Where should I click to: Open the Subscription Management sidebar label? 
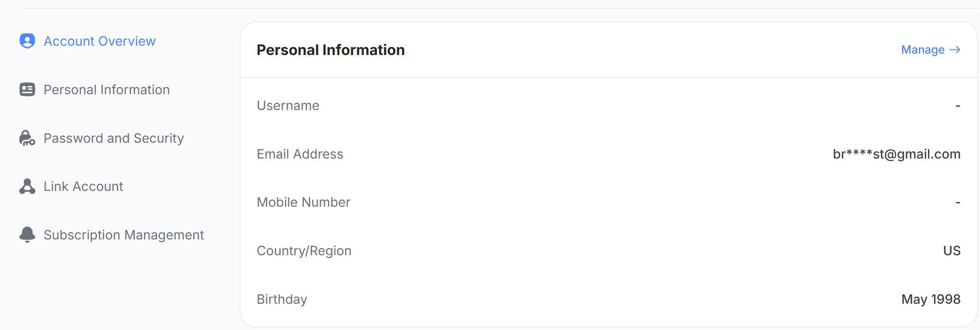click(x=124, y=235)
